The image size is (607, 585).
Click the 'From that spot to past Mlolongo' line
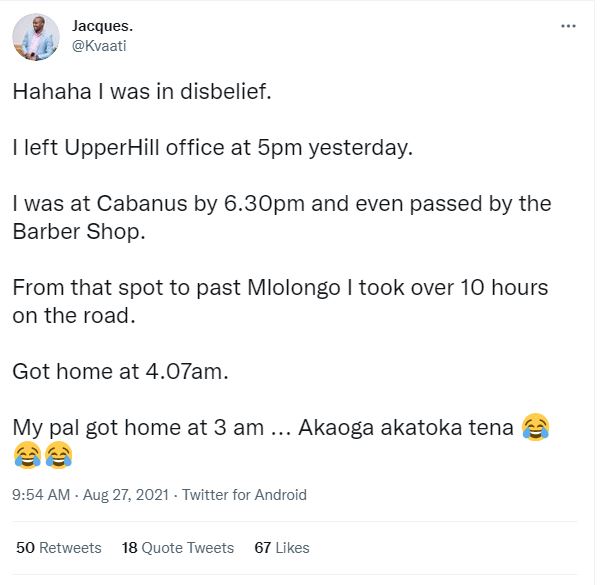[280, 288]
